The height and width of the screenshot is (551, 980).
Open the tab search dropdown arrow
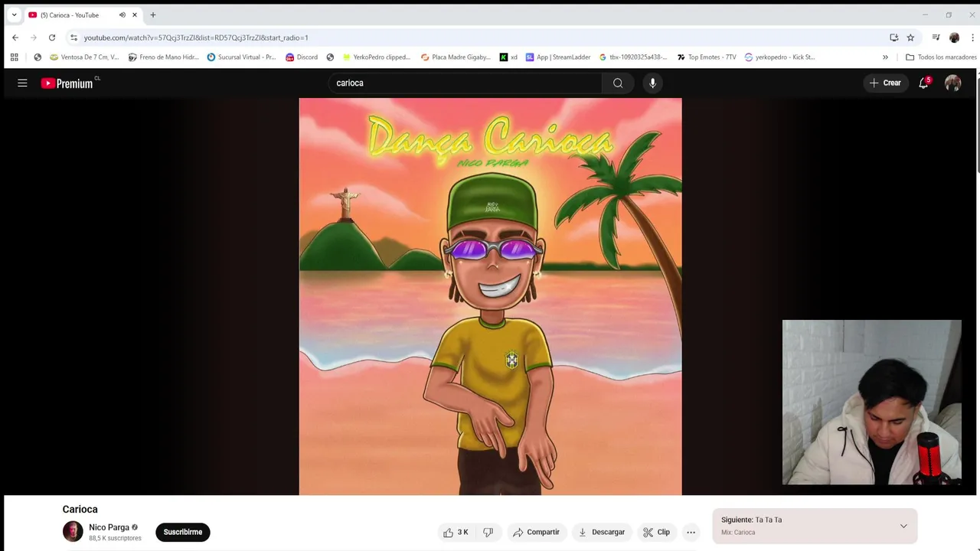14,15
